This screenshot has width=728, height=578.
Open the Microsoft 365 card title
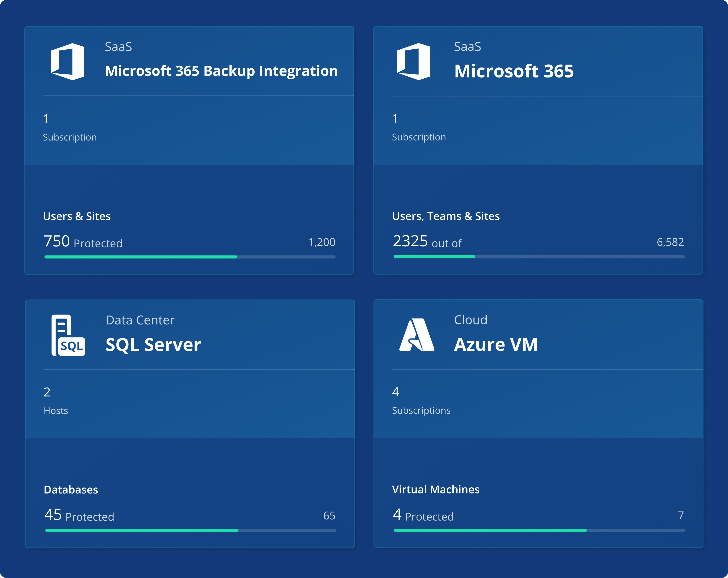514,71
